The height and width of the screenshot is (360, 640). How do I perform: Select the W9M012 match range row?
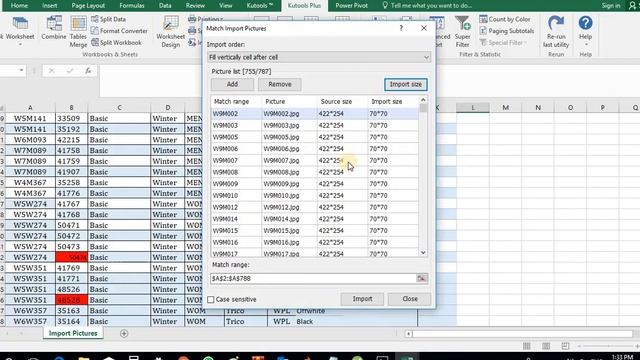(225, 207)
